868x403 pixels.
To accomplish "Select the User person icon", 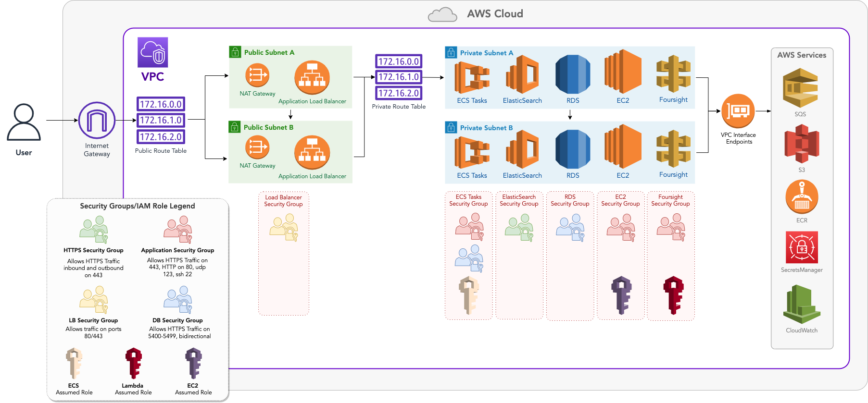I will pyautogui.click(x=24, y=122).
